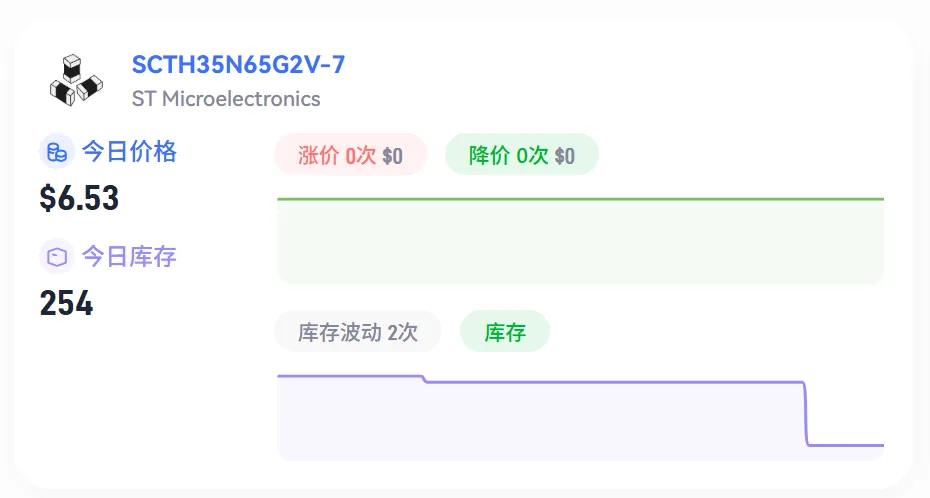Click the blue coins icon beside 今日价格
Image resolution: width=930 pixels, height=498 pixels.
(x=57, y=152)
